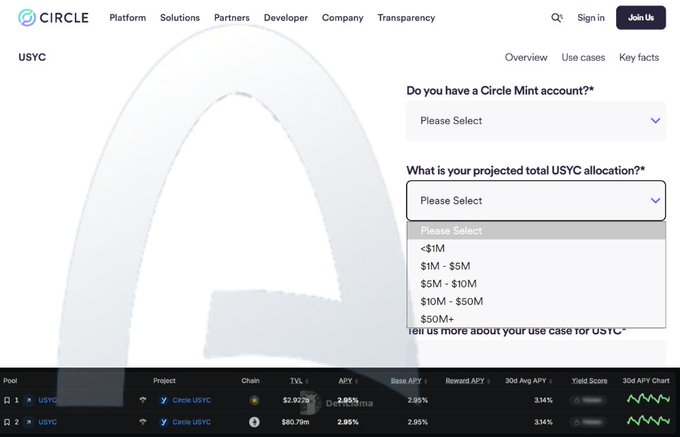This screenshot has height=437, width=680.
Task: Click the $2.922b TVL value
Action: coord(296,400)
